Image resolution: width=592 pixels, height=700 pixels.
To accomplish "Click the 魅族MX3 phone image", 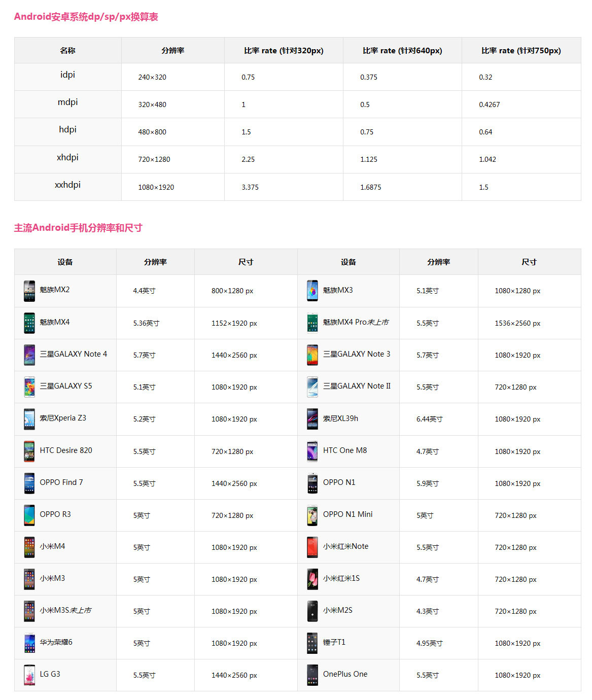I will (312, 291).
